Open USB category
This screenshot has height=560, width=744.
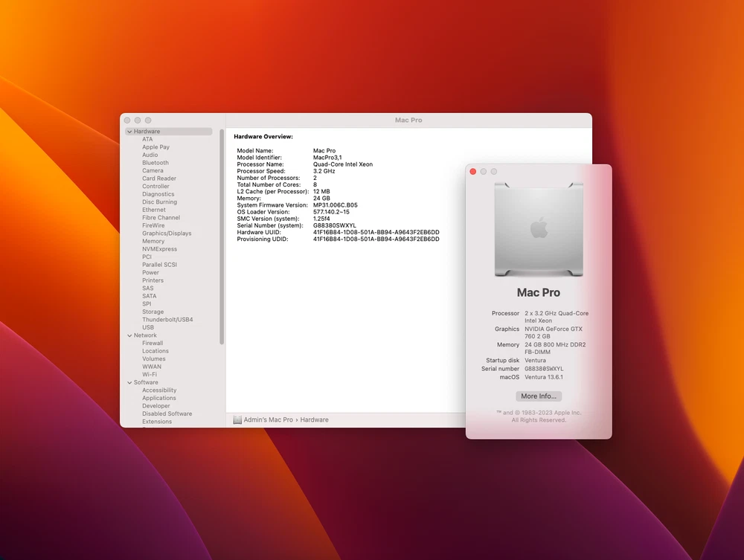click(x=148, y=327)
